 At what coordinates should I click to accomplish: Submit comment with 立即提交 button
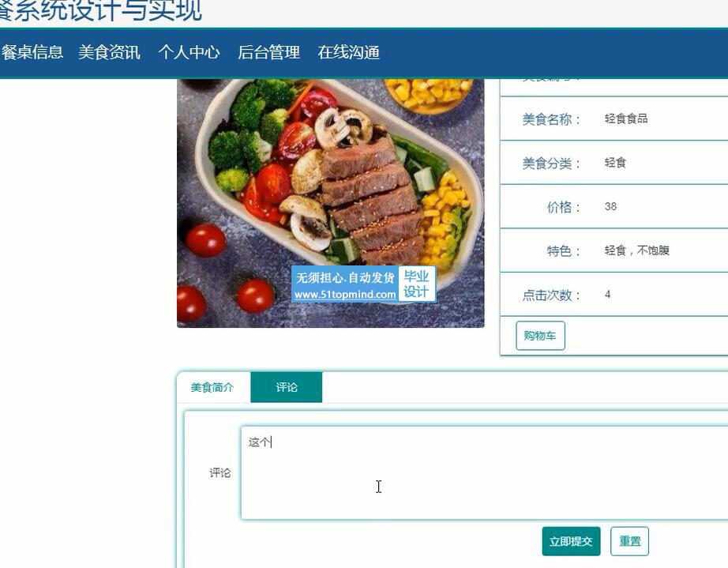[x=571, y=541]
